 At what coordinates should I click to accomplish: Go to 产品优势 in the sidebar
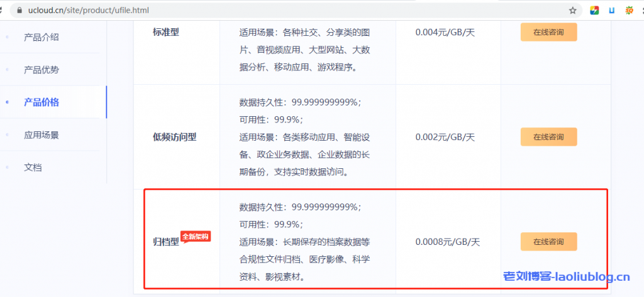pyautogui.click(x=41, y=70)
